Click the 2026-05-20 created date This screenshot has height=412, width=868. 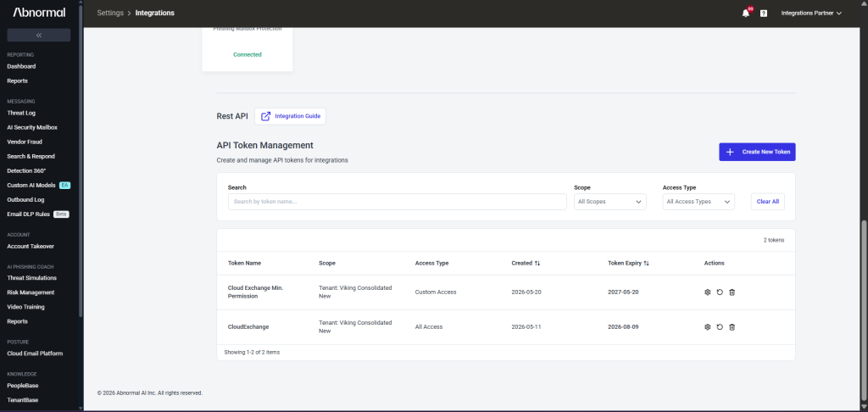pyautogui.click(x=526, y=292)
